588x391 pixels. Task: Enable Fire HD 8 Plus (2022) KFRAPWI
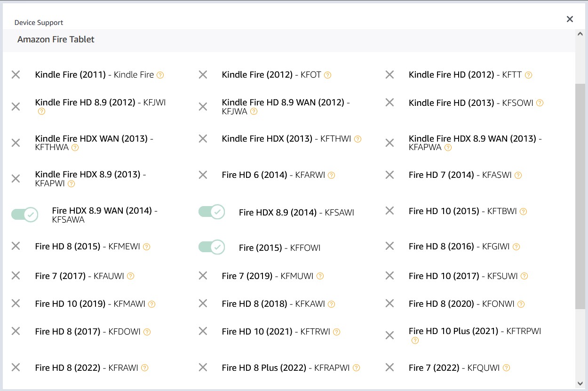click(203, 367)
